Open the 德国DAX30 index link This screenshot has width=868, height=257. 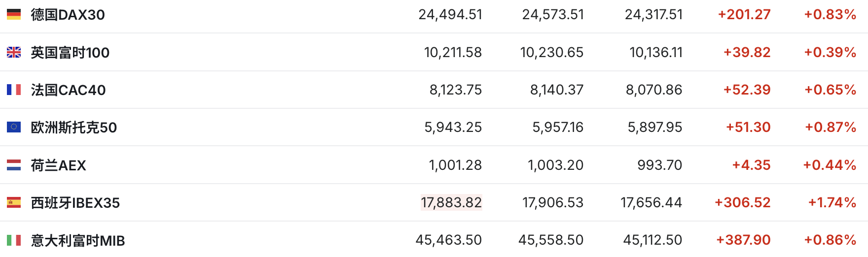point(68,15)
